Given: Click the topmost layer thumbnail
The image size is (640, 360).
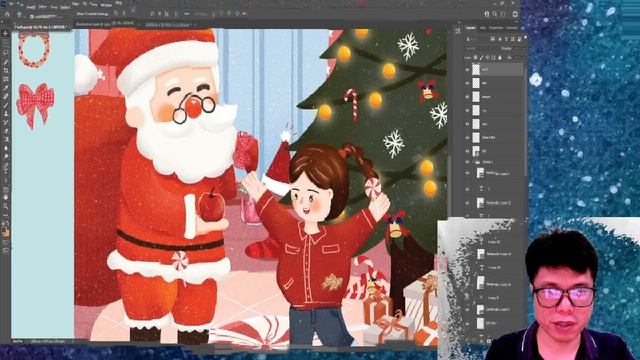Looking at the screenshot, I should click(476, 70).
